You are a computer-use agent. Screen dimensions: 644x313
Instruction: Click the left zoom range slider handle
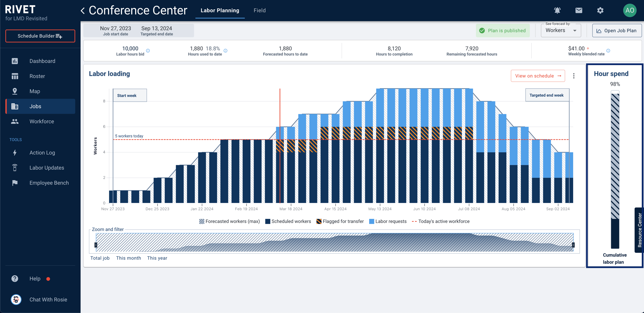96,245
